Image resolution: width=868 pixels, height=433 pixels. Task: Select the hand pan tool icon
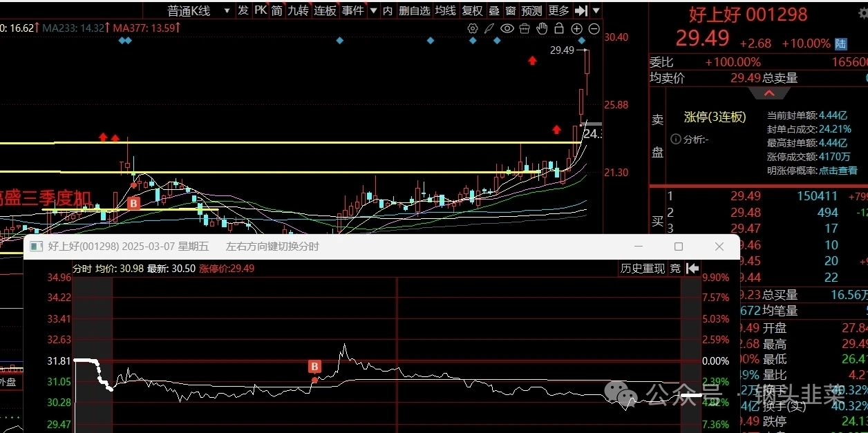pyautogui.click(x=542, y=28)
